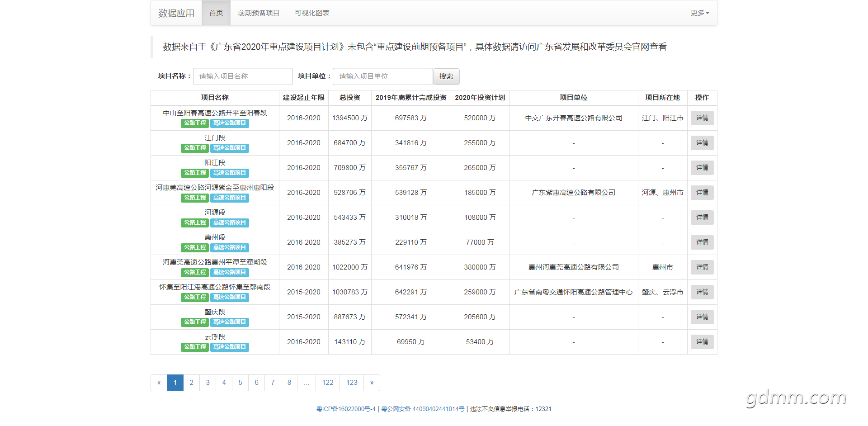Open the 粤ICP备16022000号-4 footer link

pos(346,409)
